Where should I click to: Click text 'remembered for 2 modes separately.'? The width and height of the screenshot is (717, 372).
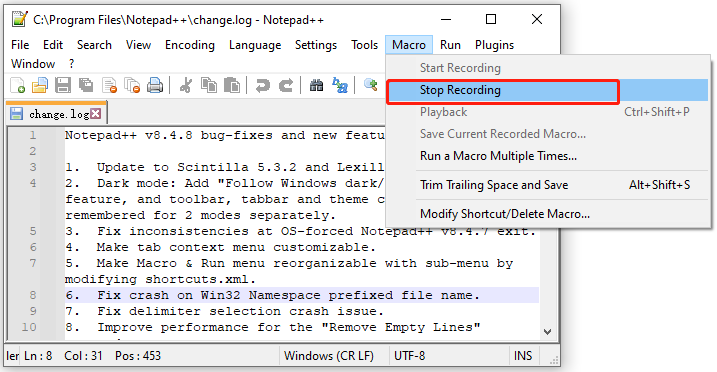pos(200,215)
